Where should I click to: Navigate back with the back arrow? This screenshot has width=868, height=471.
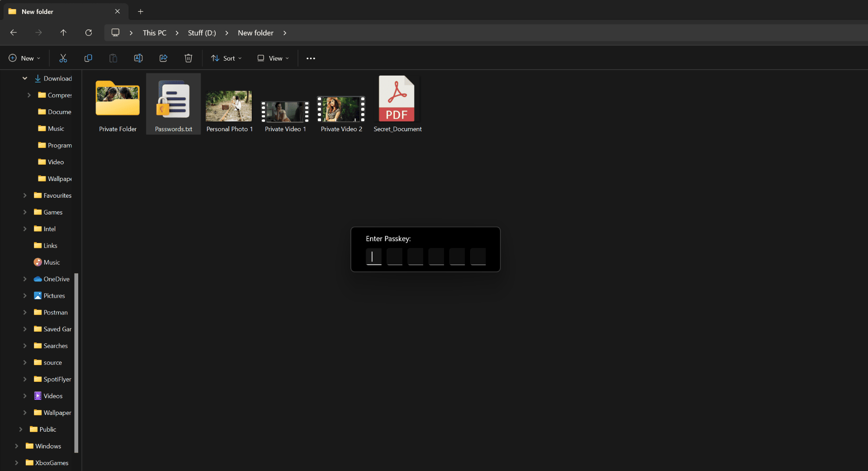14,33
